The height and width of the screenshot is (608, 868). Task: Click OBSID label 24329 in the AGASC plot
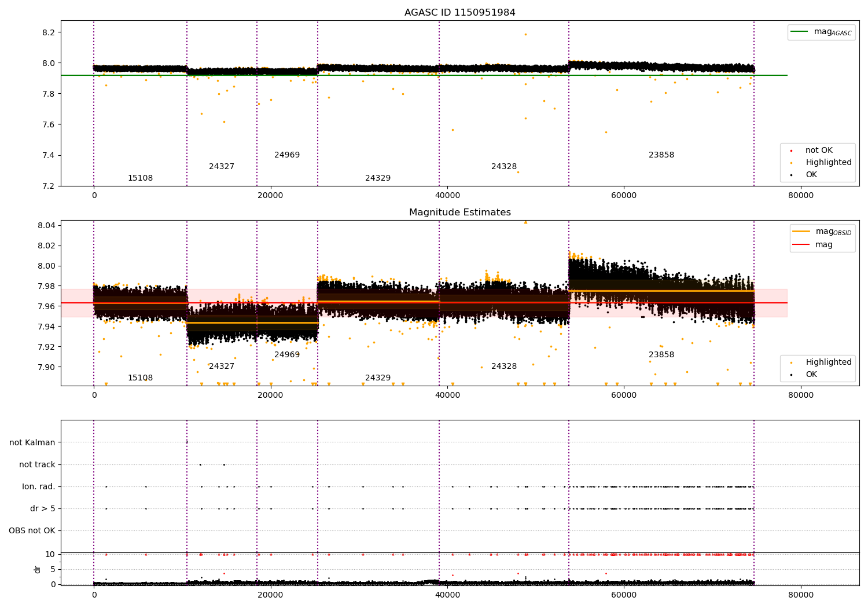(x=378, y=178)
